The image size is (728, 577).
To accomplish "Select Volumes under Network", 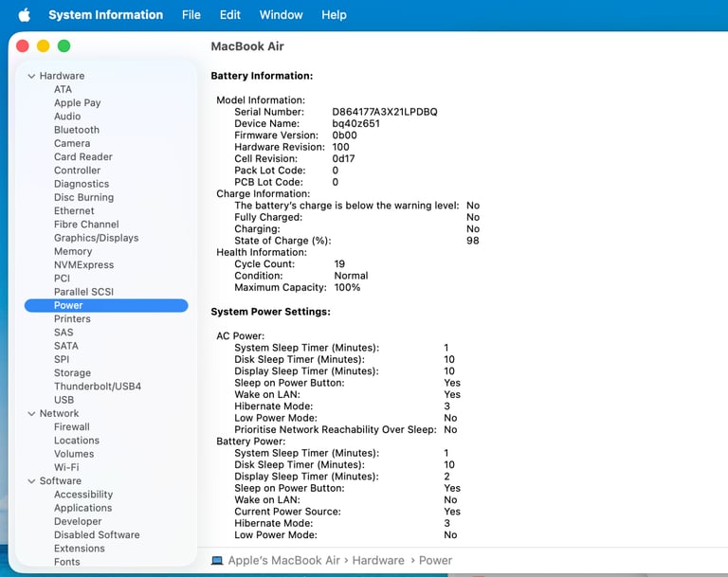I will (x=74, y=454).
